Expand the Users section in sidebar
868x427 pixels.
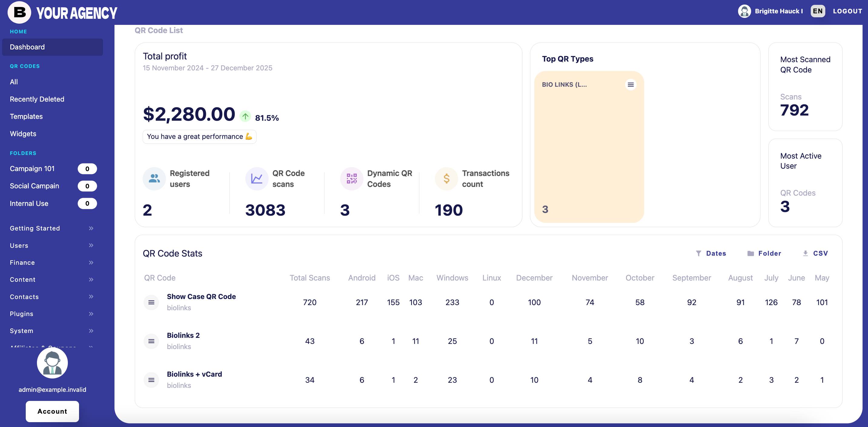click(19, 246)
